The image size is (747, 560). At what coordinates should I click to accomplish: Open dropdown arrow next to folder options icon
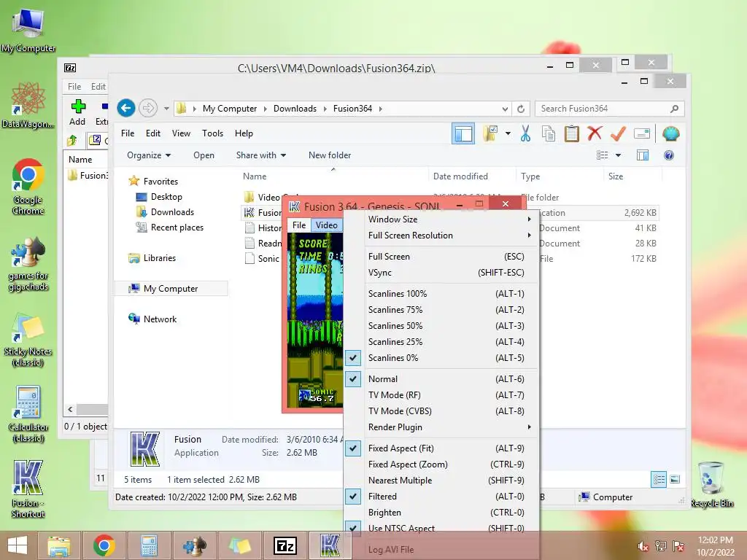[x=508, y=134]
